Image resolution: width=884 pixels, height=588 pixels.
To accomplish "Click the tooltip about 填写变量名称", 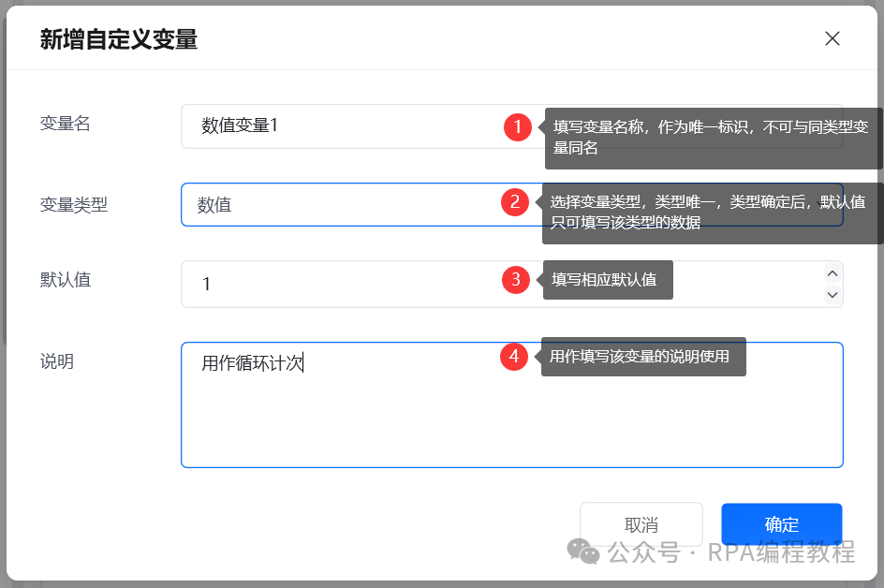I will [x=713, y=139].
